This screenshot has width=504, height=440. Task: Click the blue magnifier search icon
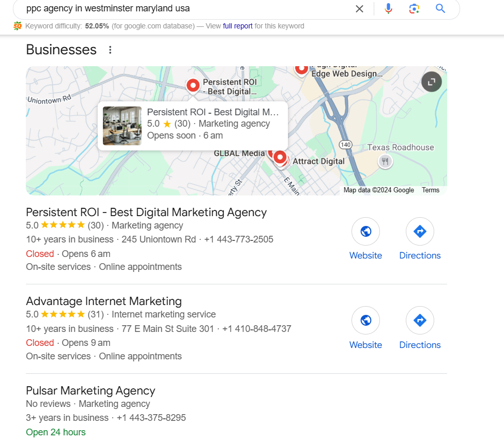[440, 8]
